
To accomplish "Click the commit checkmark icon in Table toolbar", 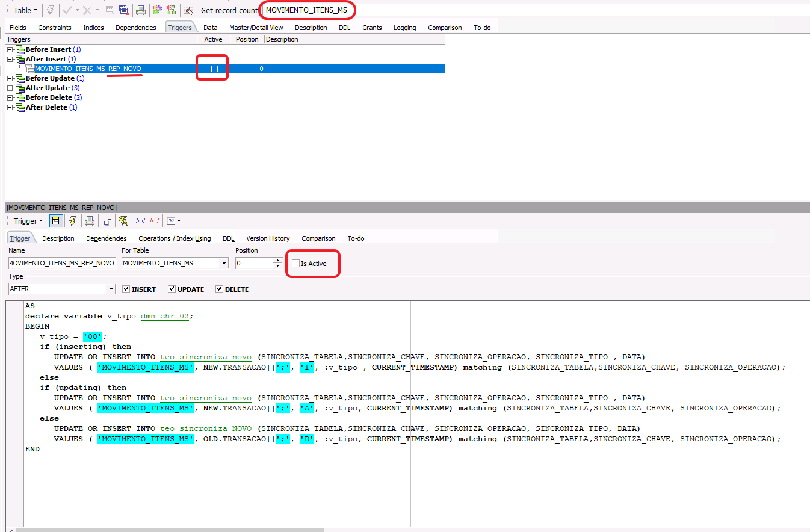I will [x=67, y=10].
